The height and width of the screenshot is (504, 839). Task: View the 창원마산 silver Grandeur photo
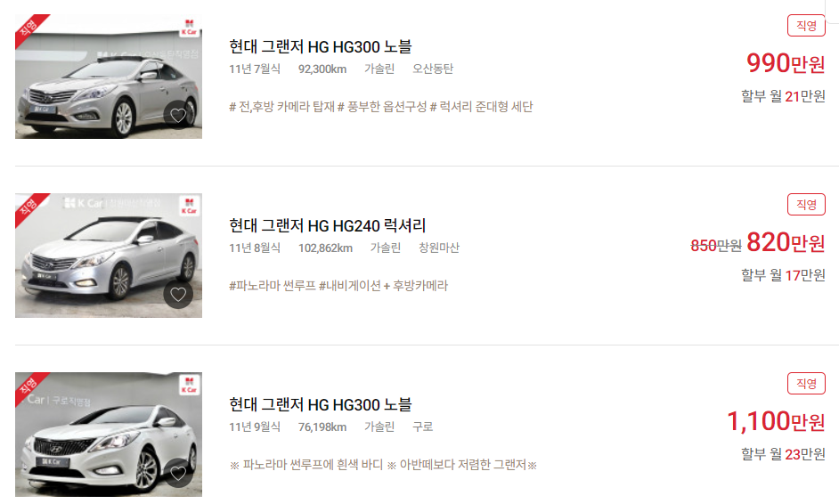109,256
